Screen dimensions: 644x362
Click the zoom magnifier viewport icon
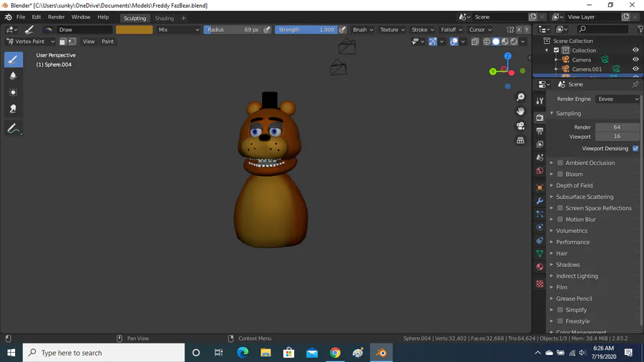click(x=520, y=97)
